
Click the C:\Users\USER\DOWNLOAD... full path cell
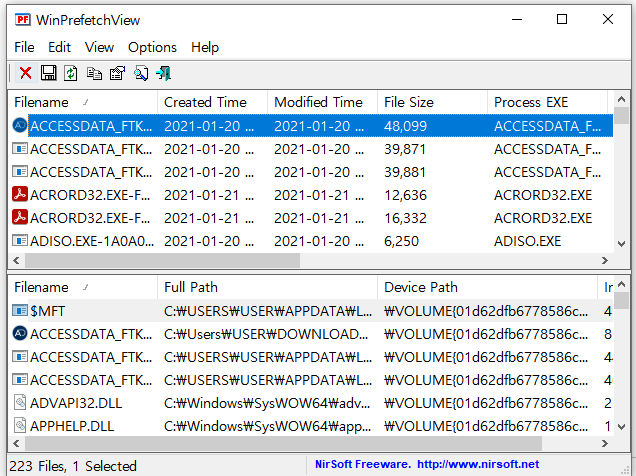pyautogui.click(x=266, y=334)
